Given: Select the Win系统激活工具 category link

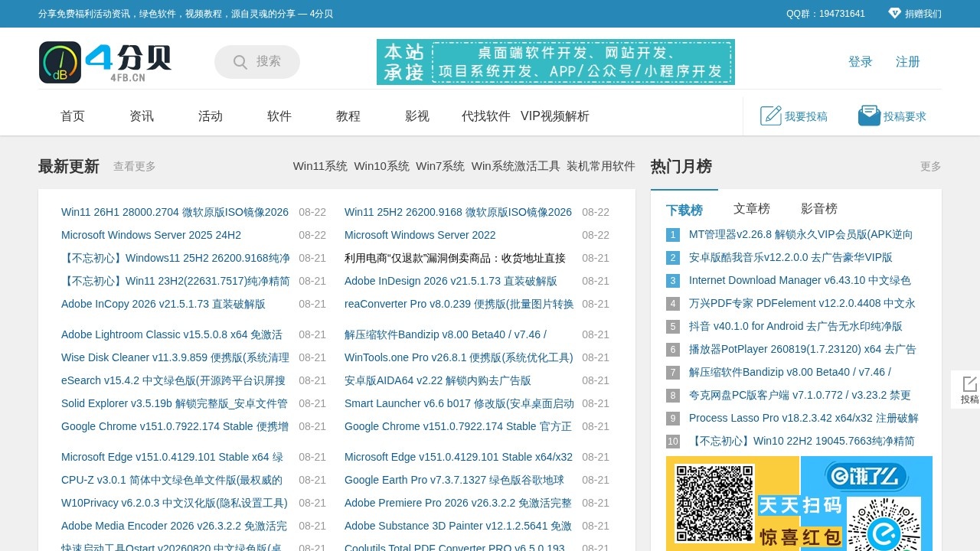Looking at the screenshot, I should [x=516, y=166].
